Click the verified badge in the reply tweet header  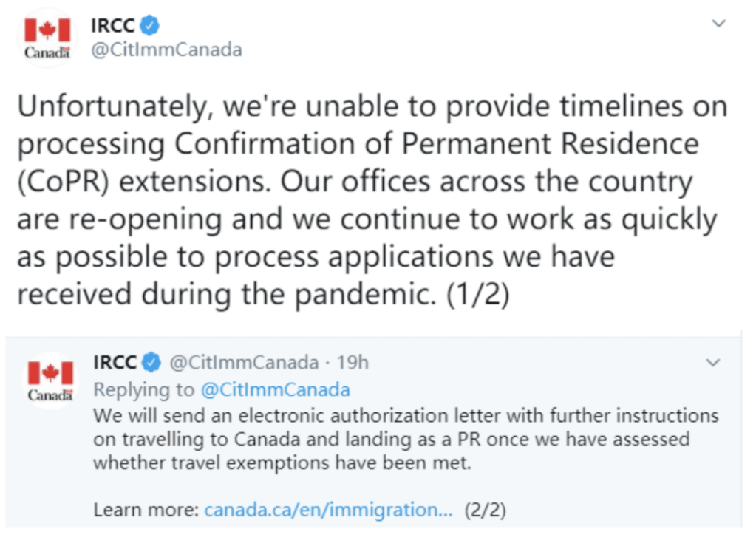[x=152, y=363]
